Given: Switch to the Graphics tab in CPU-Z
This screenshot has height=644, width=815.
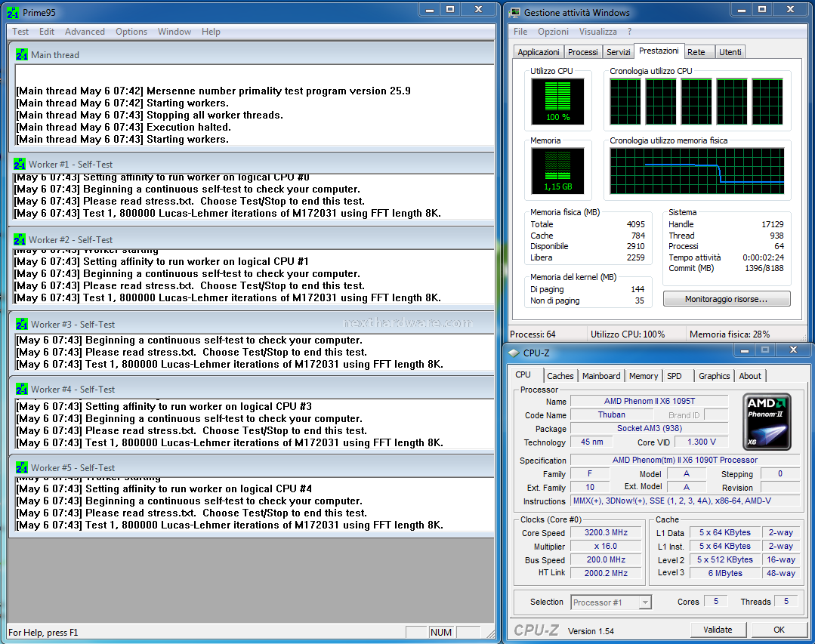Looking at the screenshot, I should point(715,376).
